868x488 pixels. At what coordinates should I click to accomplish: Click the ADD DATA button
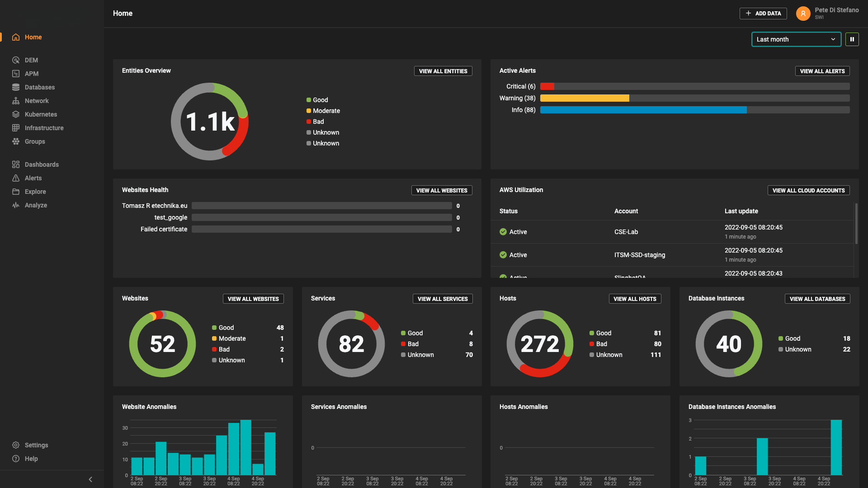(763, 14)
